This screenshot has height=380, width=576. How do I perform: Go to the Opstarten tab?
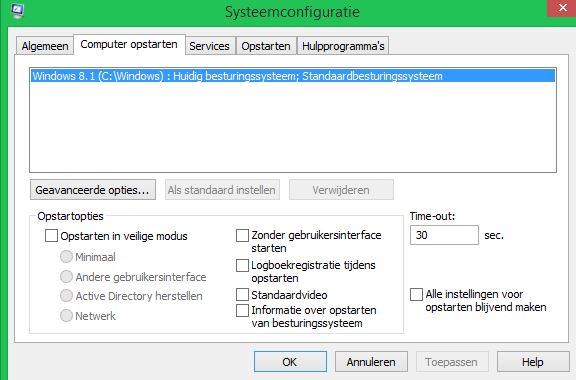[x=266, y=46]
